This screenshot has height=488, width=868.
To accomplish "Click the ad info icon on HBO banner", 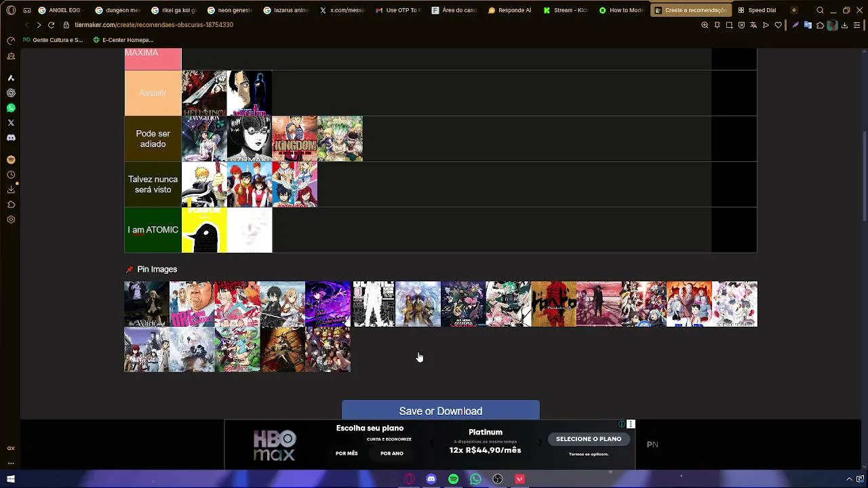I will point(622,424).
